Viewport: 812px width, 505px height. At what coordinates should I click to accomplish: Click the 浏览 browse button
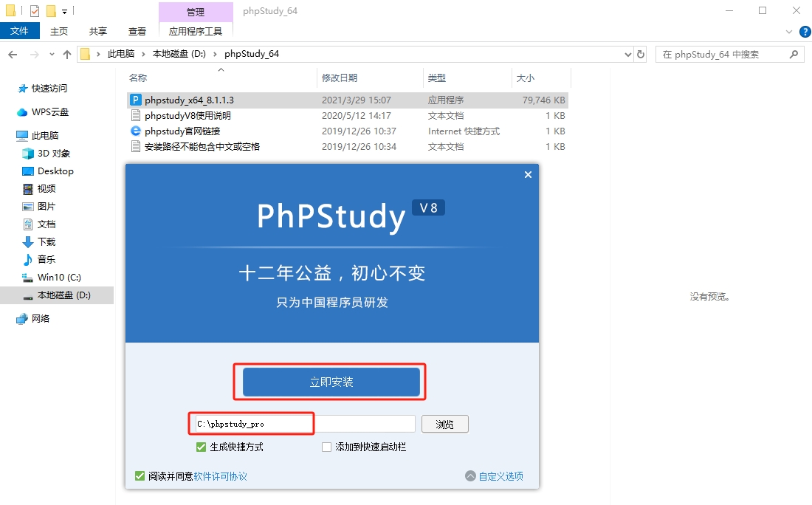[445, 425]
